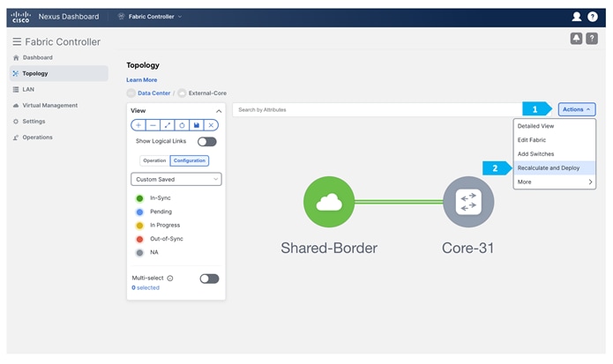Image resolution: width=613 pixels, height=364 pixels.
Task: Click the Operations icon in sidebar
Action: tap(16, 137)
